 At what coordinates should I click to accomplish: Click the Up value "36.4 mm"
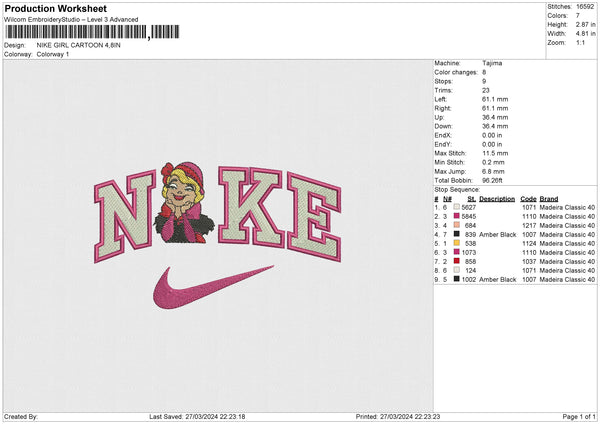tap(495, 117)
